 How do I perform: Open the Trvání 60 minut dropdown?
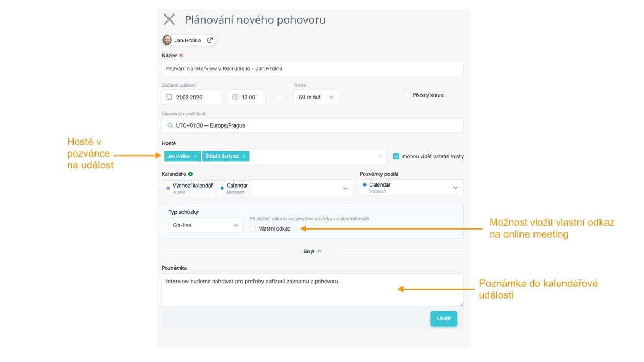pos(316,97)
